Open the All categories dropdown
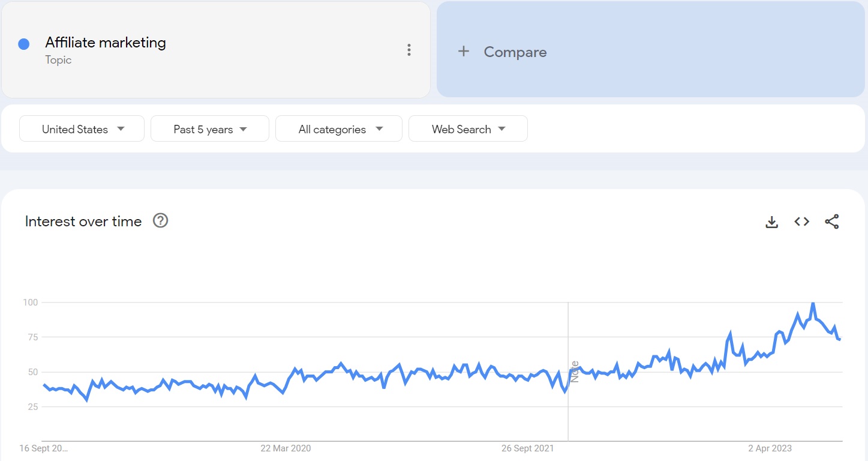 click(x=338, y=128)
